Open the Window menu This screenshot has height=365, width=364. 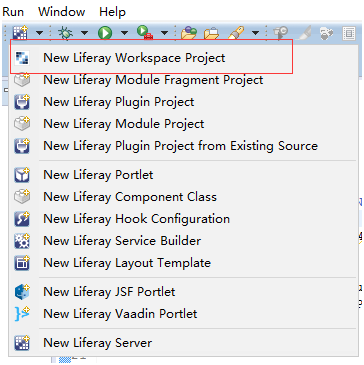62,12
